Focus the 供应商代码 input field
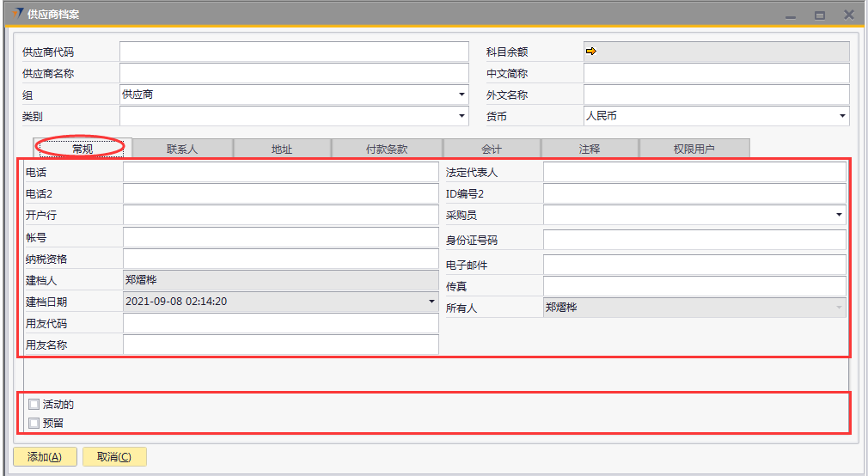Image resolution: width=868 pixels, height=476 pixels. coord(294,52)
